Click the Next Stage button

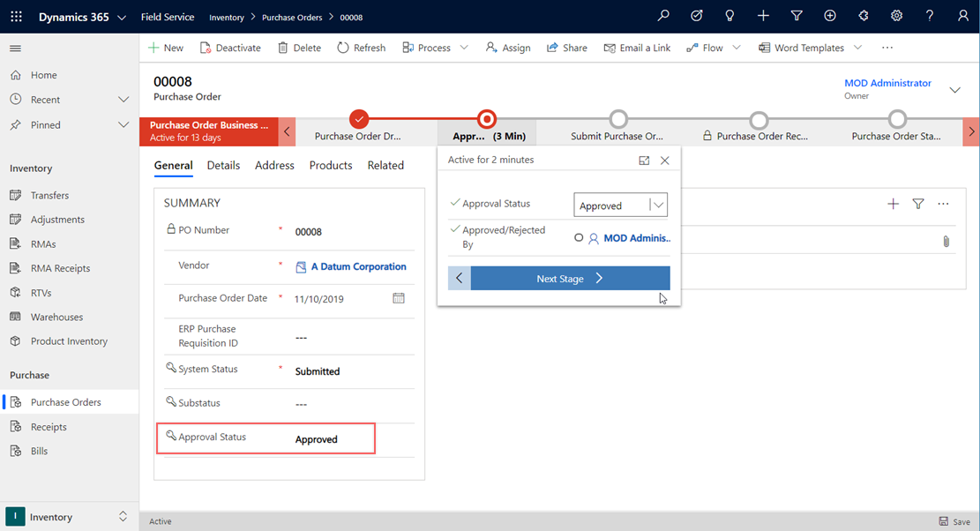570,279
